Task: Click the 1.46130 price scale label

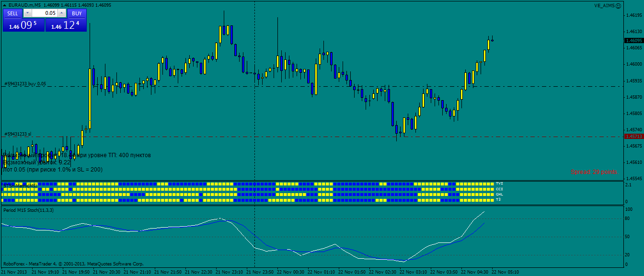Action: [x=634, y=32]
